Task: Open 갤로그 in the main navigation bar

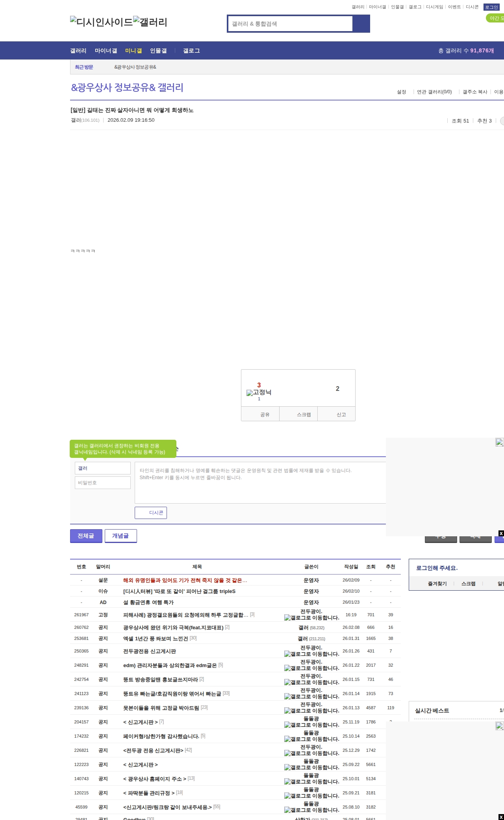Action: click(191, 51)
